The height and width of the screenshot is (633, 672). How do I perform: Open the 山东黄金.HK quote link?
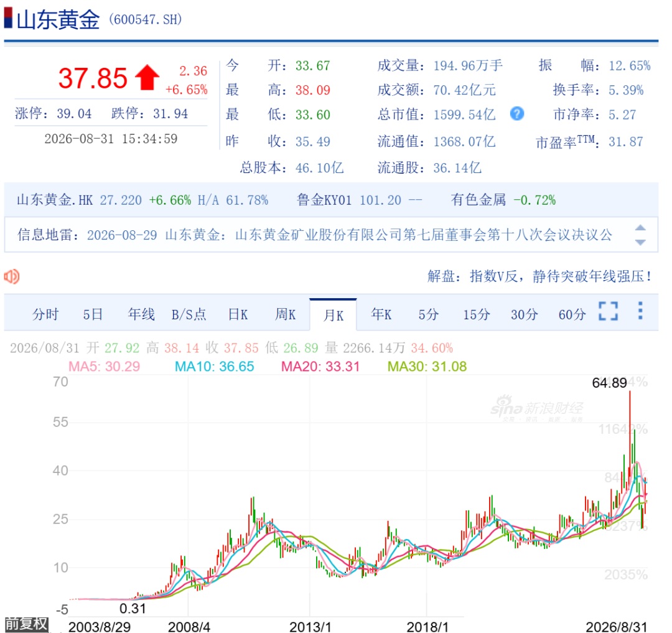pos(54,200)
